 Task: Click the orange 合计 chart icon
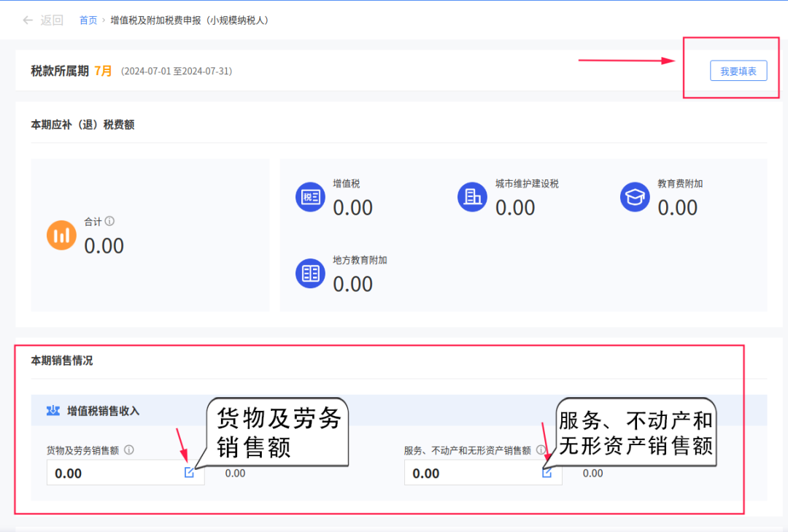tap(61, 235)
